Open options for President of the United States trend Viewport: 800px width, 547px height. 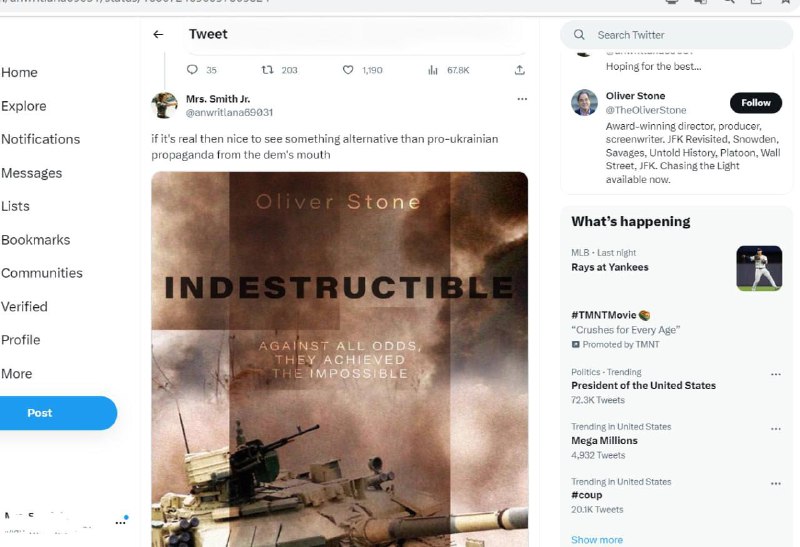click(775, 374)
